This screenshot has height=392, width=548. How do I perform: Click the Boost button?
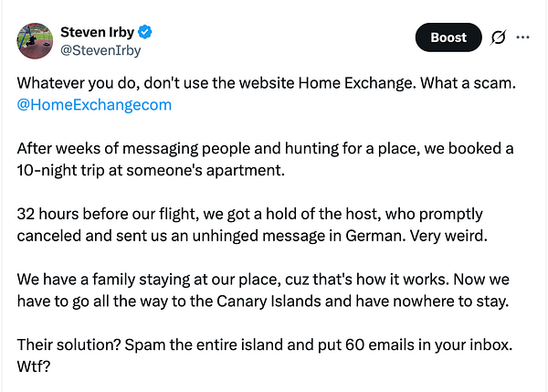pos(448,37)
